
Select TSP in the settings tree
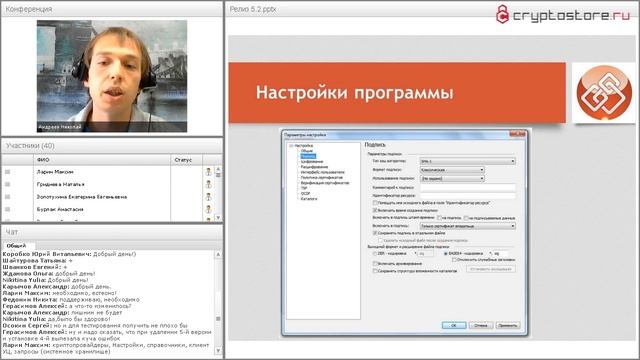pyautogui.click(x=304, y=188)
